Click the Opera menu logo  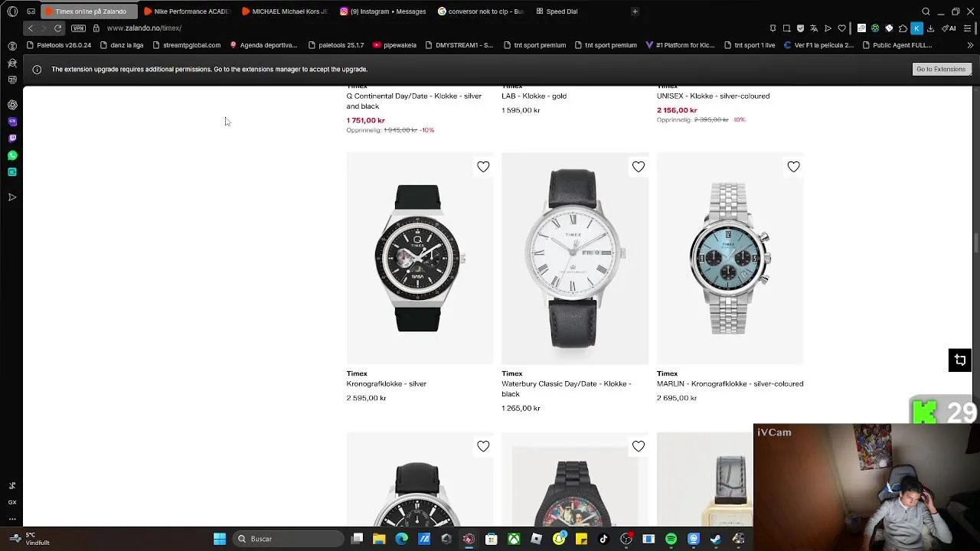coord(12,11)
